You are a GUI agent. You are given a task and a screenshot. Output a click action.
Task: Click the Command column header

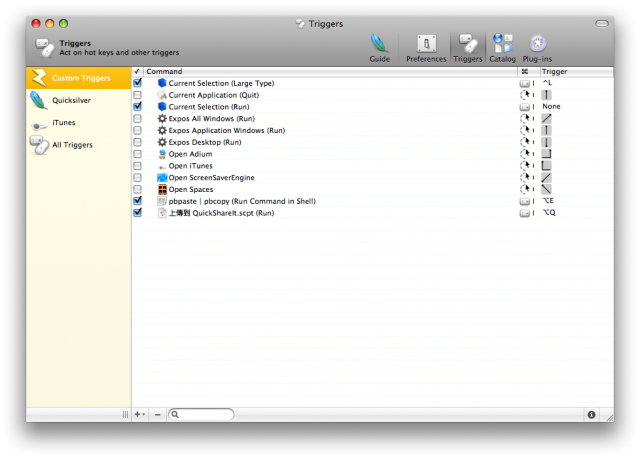pos(331,71)
